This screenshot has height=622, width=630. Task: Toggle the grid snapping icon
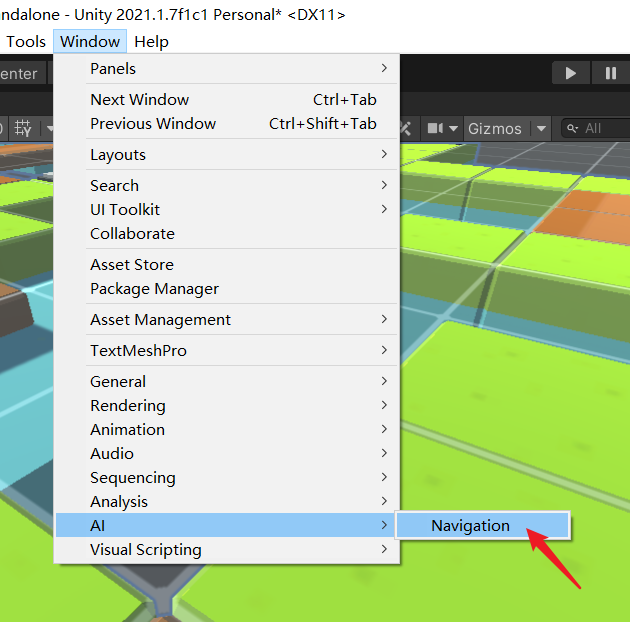23,129
